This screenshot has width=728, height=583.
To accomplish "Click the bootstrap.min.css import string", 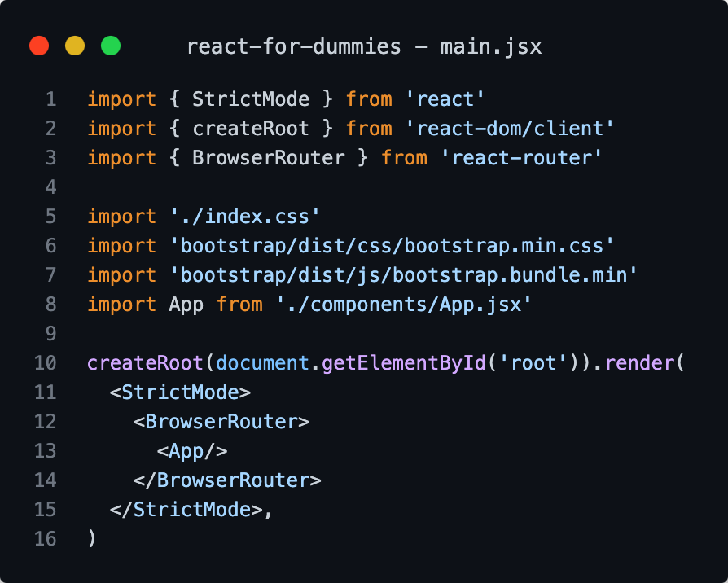I will (x=392, y=246).
